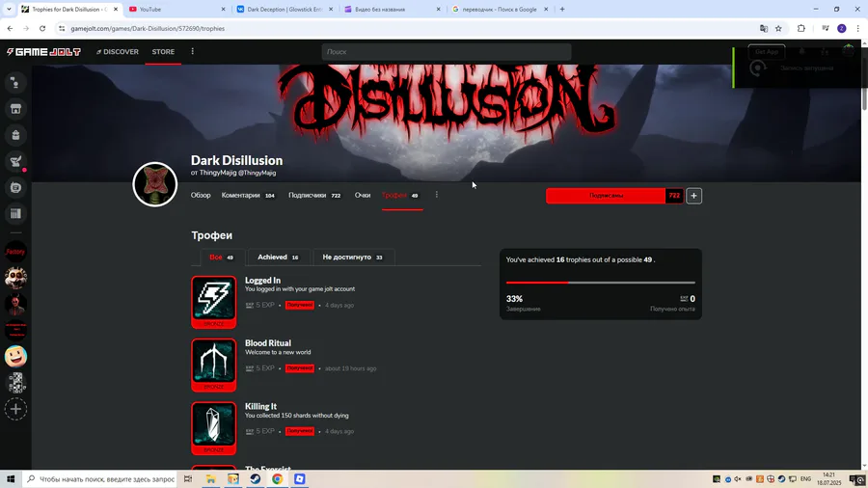Select the Все trophies filter tab
The image size is (868, 488).
pos(221,257)
